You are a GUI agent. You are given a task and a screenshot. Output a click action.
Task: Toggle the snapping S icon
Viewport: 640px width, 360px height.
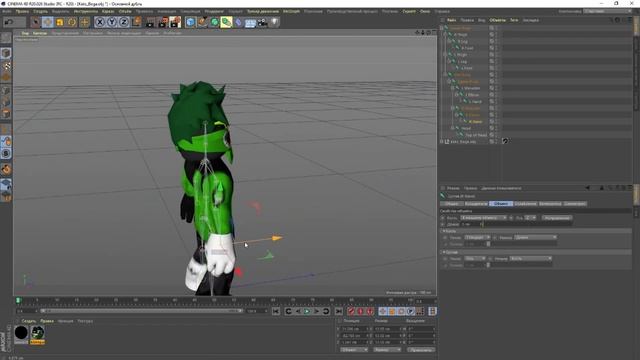pyautogui.click(x=6, y=153)
